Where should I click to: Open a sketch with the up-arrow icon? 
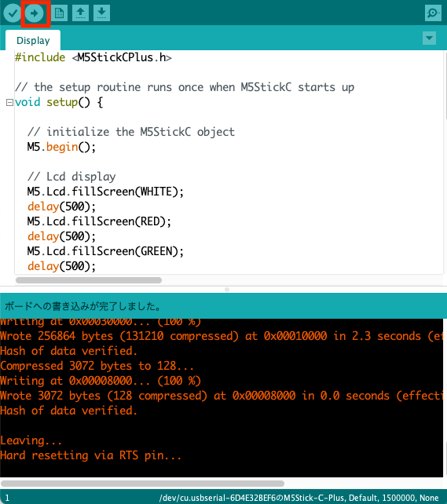point(80,13)
